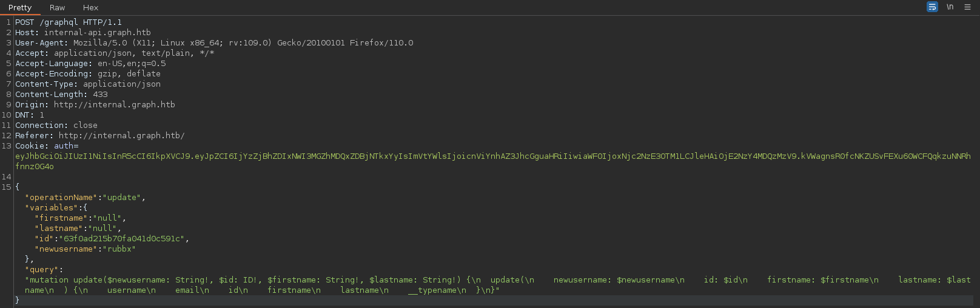Click the newusername value "rubbx"
This screenshot has height=308, width=980.
[119, 249]
